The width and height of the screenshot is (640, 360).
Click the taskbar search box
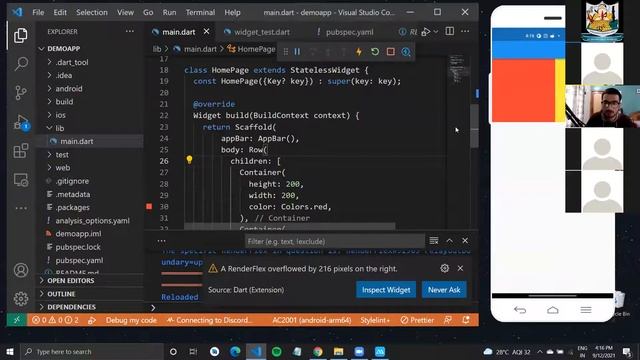(x=92, y=351)
